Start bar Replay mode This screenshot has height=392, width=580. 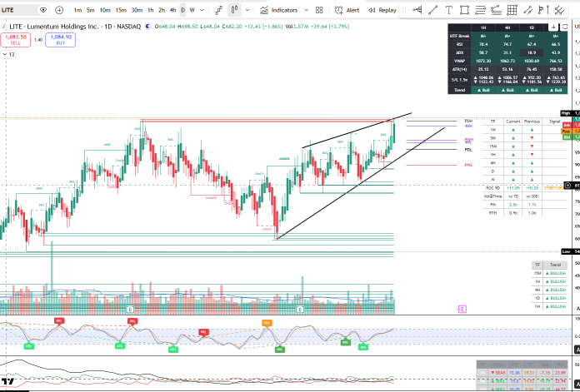point(382,10)
